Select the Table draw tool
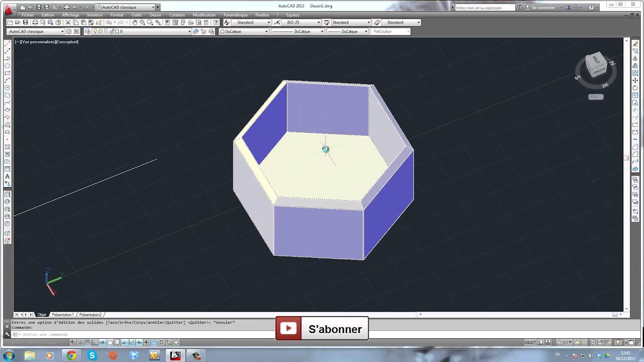 8,169
